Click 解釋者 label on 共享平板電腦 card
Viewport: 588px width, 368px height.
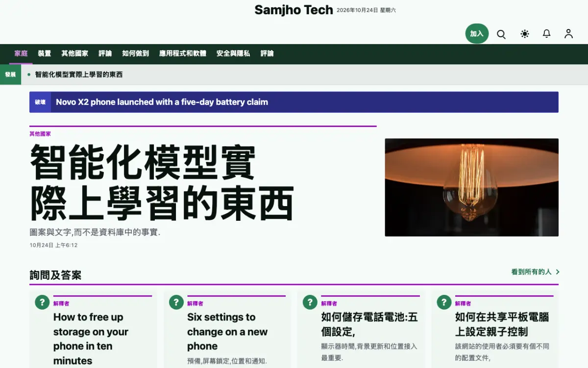click(463, 304)
